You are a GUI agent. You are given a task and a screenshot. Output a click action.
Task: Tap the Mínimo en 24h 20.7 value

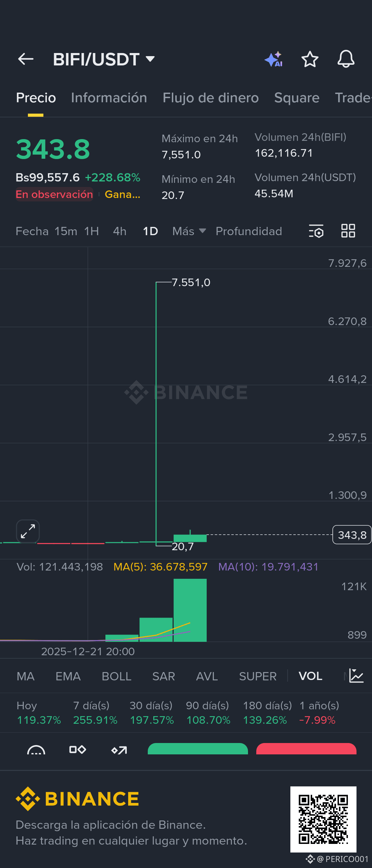[x=173, y=195]
